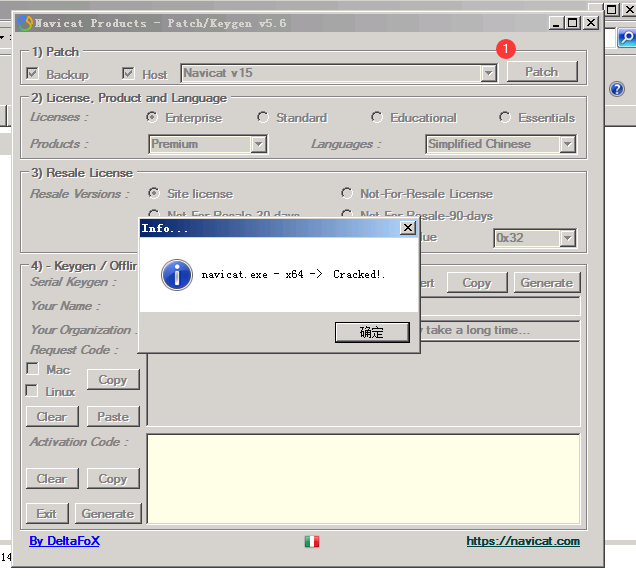Click Clear button under Activation Code
Image resolution: width=636 pixels, height=586 pixels.
pos(52,479)
